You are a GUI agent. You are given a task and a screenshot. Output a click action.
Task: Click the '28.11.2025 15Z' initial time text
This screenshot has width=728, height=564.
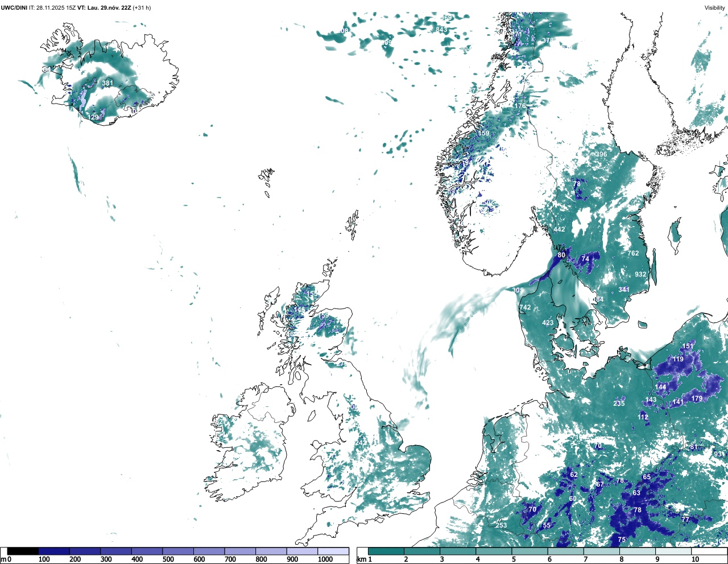(56, 7)
